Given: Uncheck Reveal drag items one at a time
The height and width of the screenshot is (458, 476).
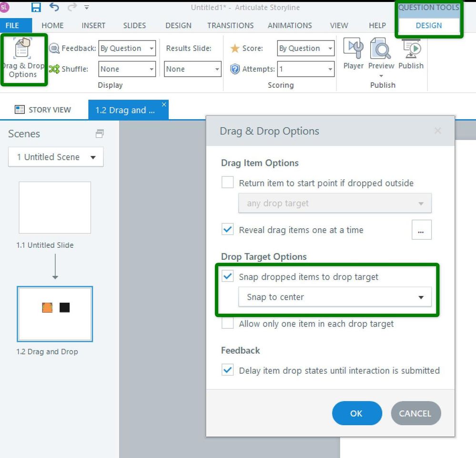Looking at the screenshot, I should [x=227, y=230].
